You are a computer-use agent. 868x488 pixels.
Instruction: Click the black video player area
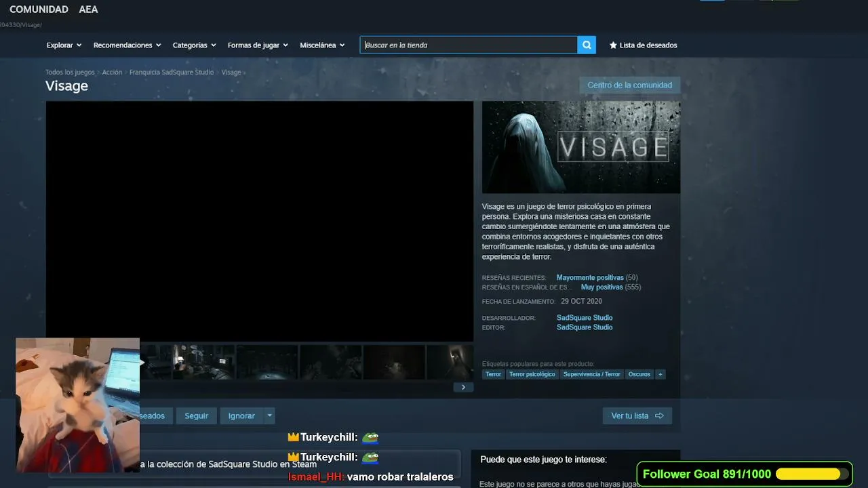[260, 222]
